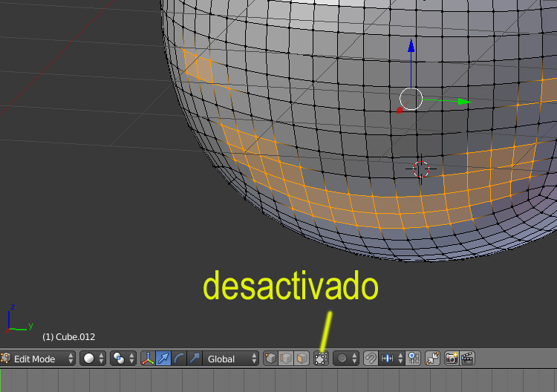Open the viewport shading dropdown

pyautogui.click(x=92, y=359)
